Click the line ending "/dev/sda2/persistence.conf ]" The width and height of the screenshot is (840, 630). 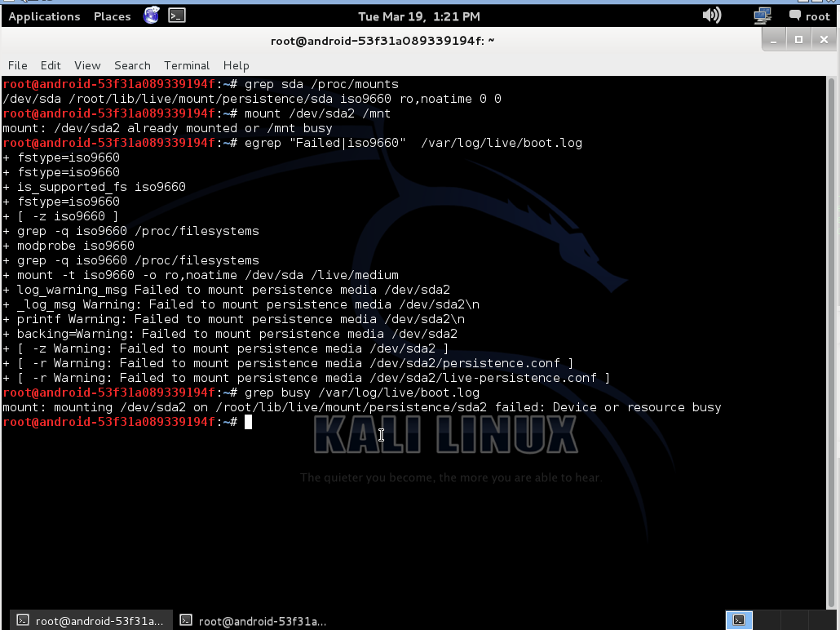coord(288,363)
